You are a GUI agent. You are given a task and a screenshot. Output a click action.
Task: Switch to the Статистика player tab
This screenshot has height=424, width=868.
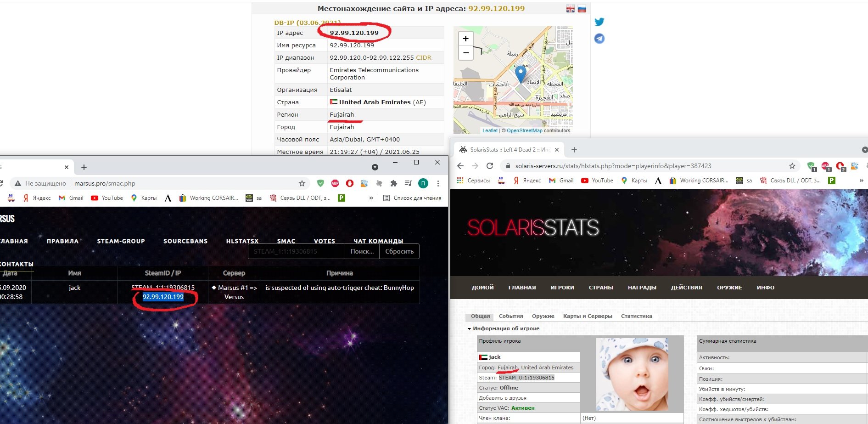click(636, 316)
